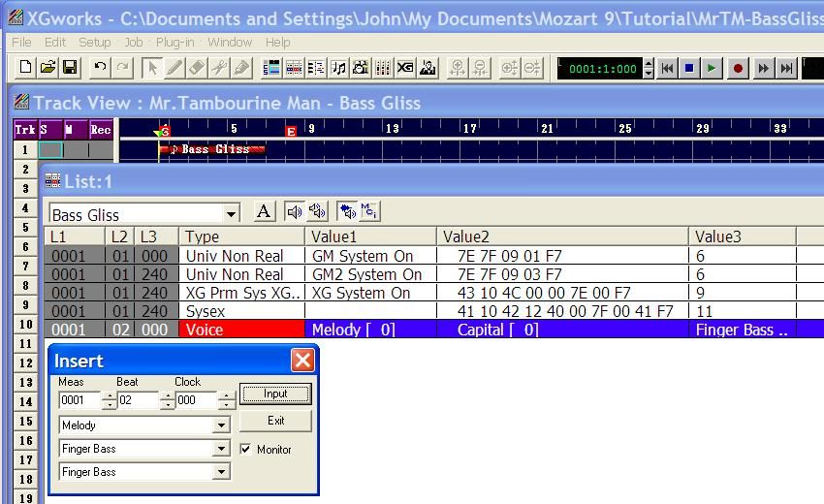Step the Beat value spinner
This screenshot has height=504, width=824.
pos(167,400)
